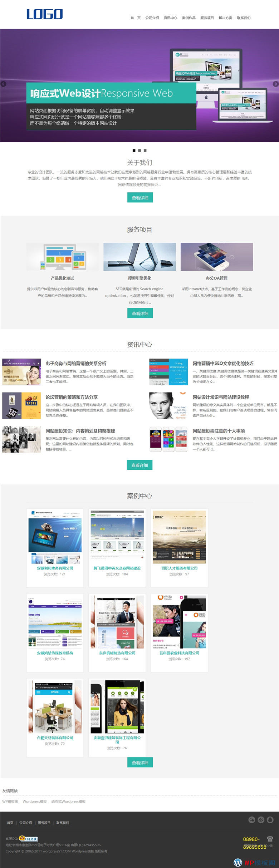Click case title 东庐机械制造有限公司
Screen dimensions: 279x868
[x=117, y=653]
